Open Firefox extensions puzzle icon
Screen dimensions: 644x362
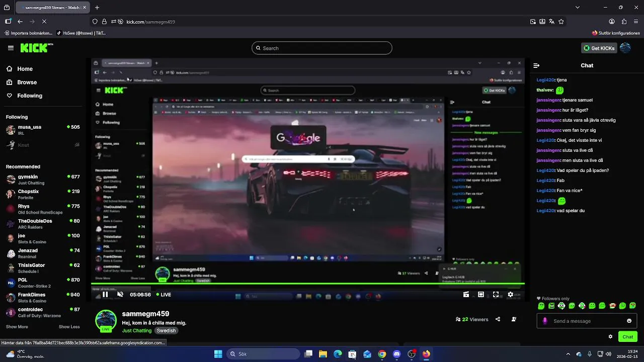pos(624,22)
